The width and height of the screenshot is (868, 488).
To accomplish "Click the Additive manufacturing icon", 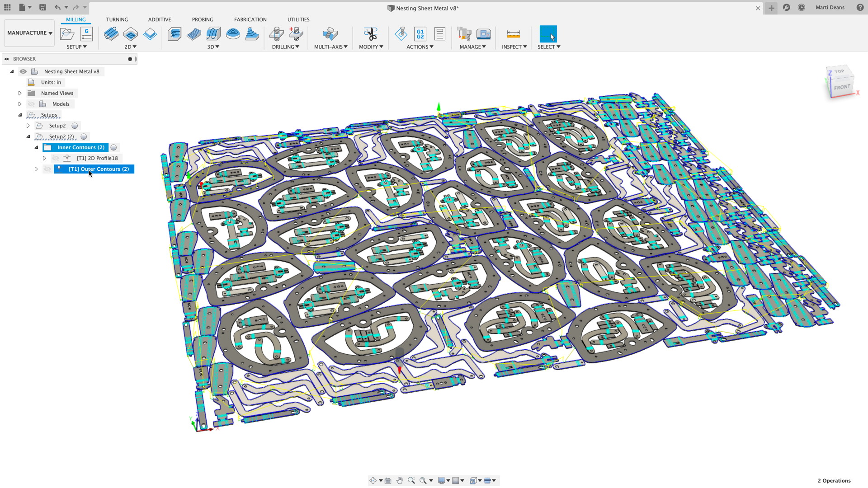I will pyautogui.click(x=159, y=20).
